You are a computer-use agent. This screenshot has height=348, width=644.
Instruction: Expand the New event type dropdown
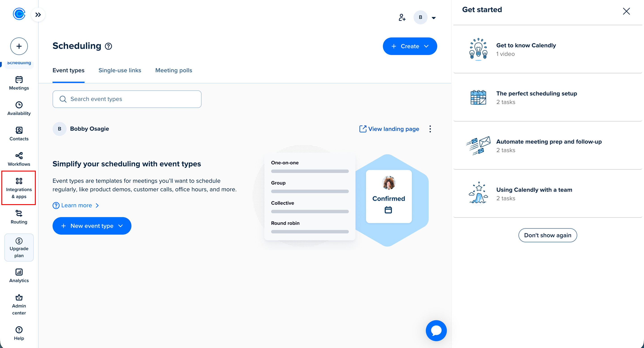[x=92, y=226]
